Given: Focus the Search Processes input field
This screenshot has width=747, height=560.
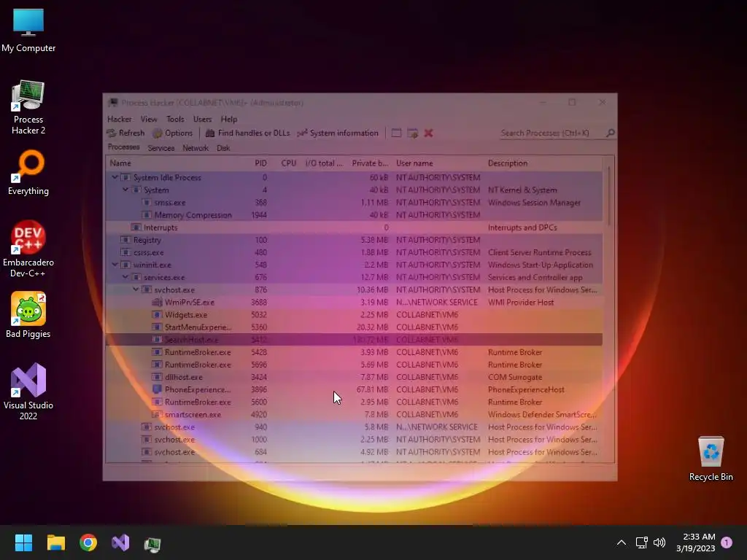Looking at the screenshot, I should (x=551, y=133).
